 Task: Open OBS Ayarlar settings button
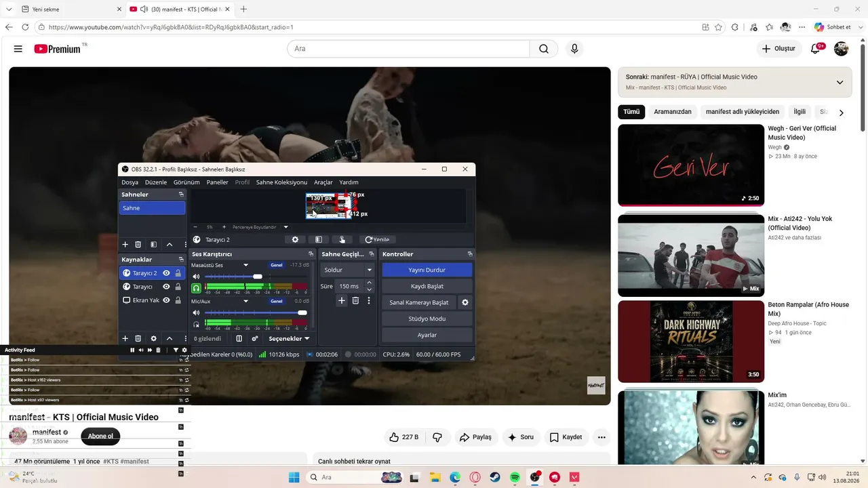coord(427,335)
